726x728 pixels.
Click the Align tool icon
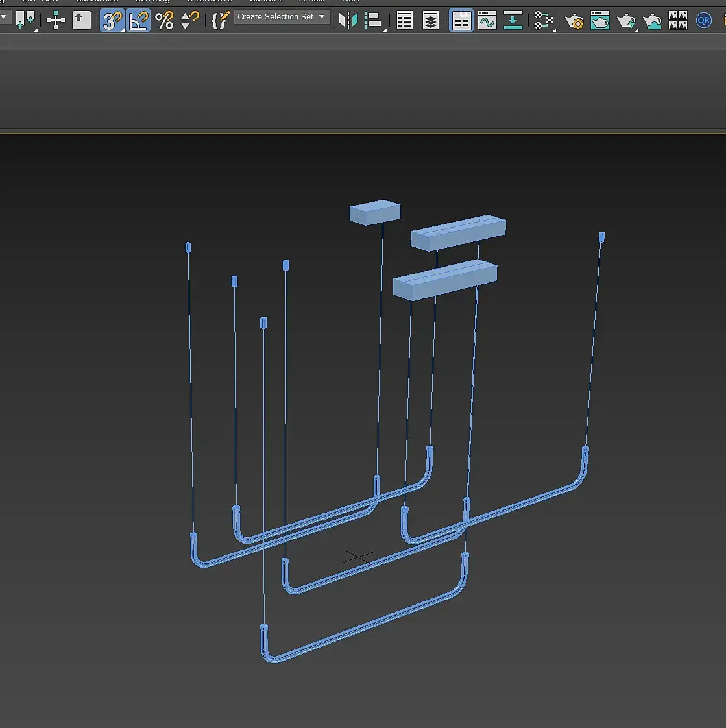tap(374, 21)
